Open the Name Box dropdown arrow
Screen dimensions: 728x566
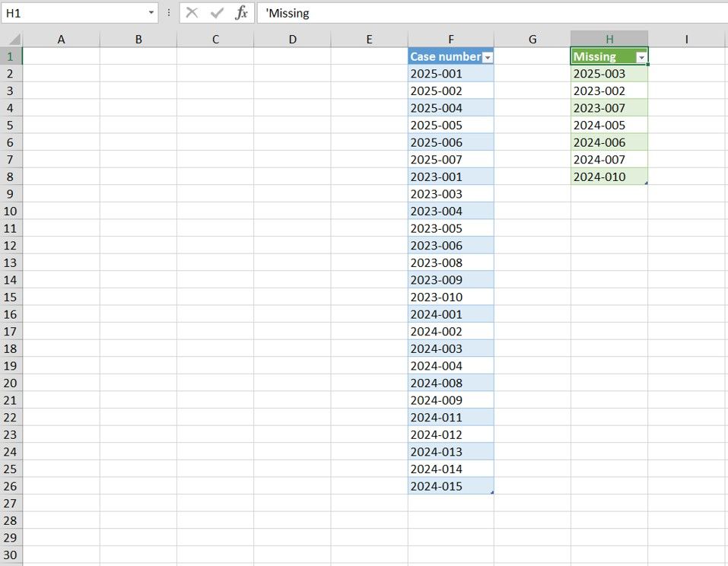[151, 13]
